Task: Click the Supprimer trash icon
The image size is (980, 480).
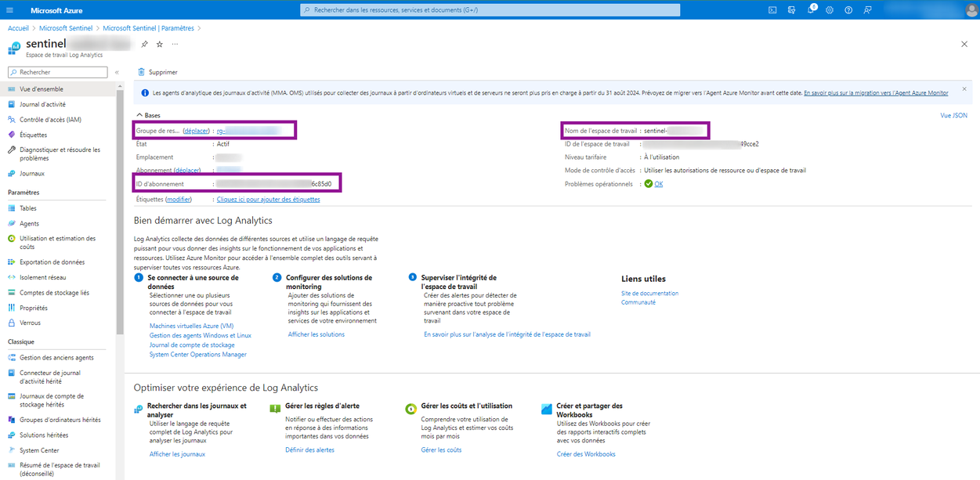Action: tap(142, 72)
